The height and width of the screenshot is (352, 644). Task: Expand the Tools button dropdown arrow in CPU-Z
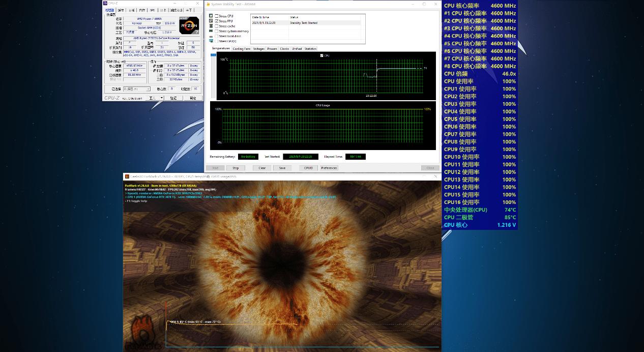(162, 98)
